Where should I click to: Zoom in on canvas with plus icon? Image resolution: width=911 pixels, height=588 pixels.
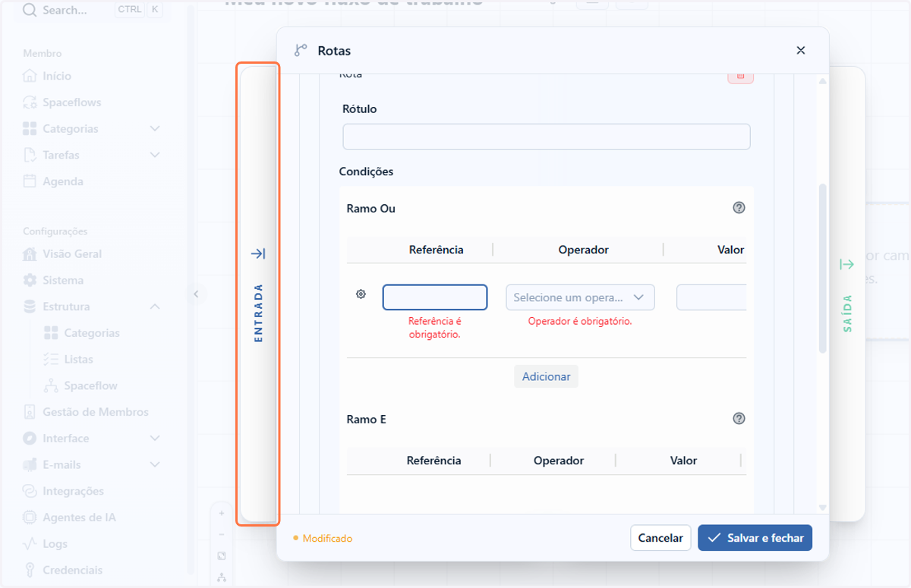tap(222, 513)
